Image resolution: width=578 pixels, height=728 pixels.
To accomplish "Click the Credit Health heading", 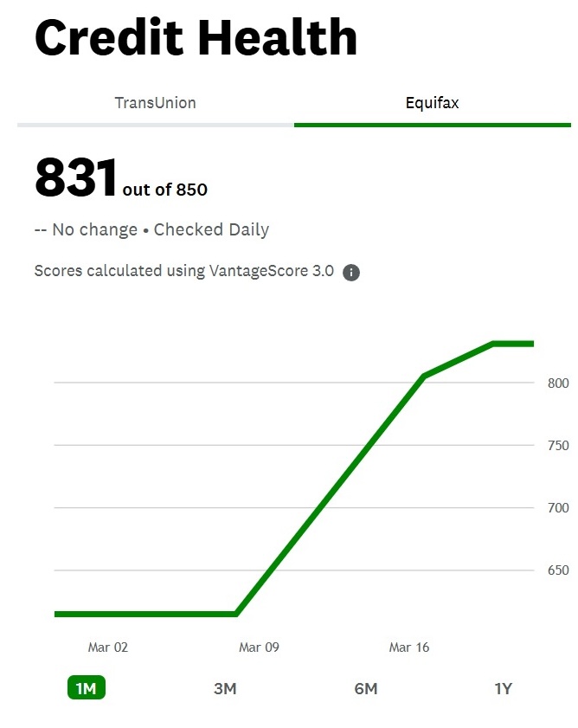I will click(196, 37).
